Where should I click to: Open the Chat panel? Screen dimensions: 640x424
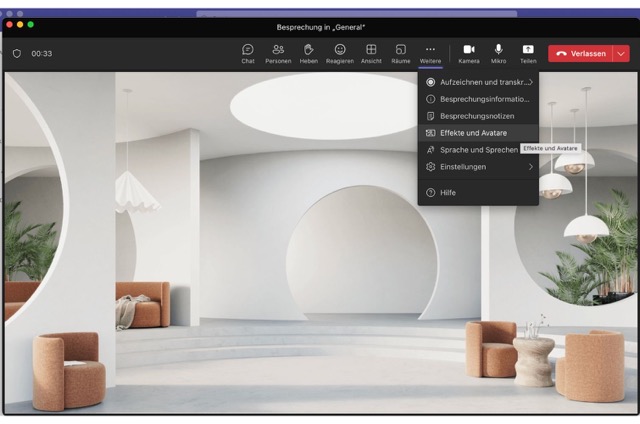(248, 54)
